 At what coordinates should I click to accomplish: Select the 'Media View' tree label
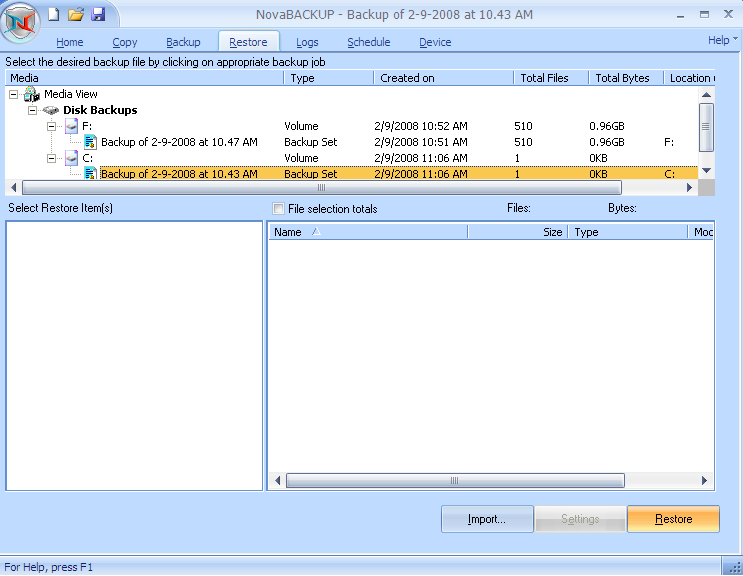tap(71, 94)
